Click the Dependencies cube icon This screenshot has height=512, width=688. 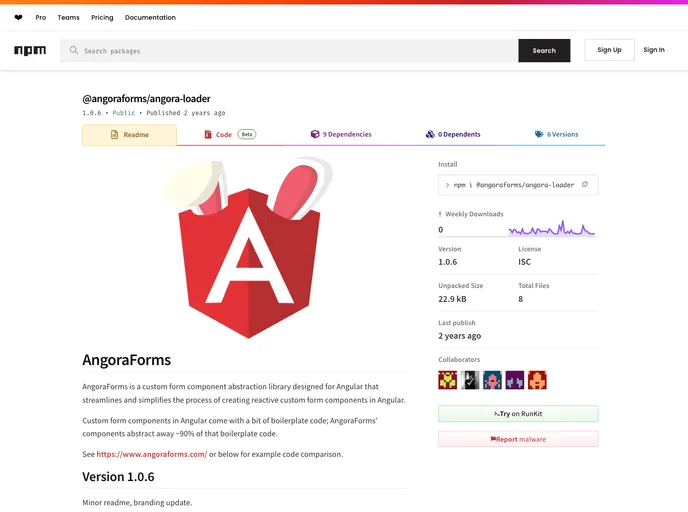[x=315, y=134]
